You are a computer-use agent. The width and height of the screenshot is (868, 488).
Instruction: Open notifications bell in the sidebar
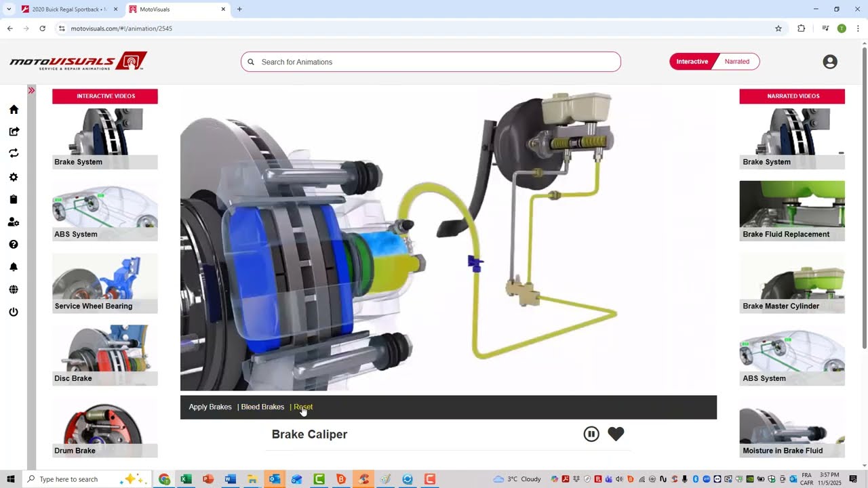coord(14,267)
